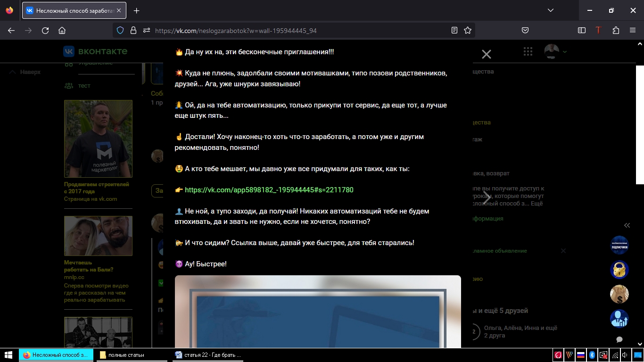The width and height of the screenshot is (644, 362).
Task: Open the Wi-Fi network tray icon
Action: (x=615, y=355)
